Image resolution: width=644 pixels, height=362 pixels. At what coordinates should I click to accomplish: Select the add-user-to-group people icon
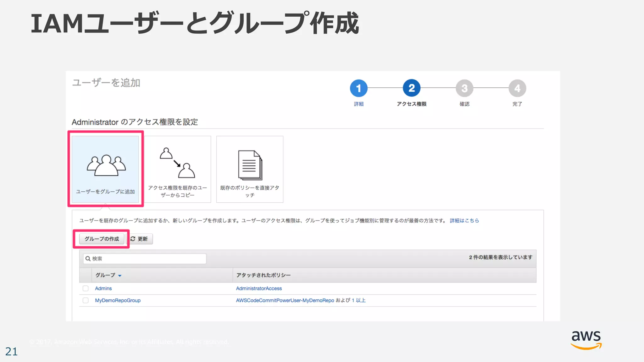106,165
